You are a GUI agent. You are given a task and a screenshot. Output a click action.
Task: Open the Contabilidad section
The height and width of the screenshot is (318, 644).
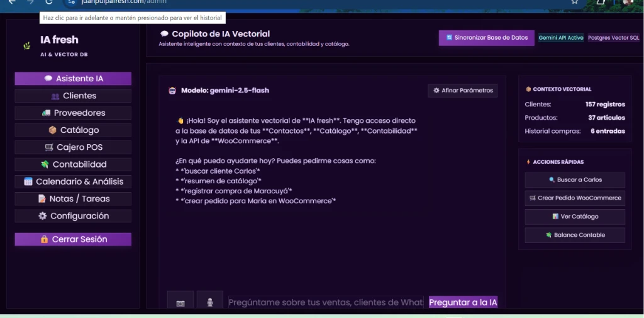coord(73,164)
